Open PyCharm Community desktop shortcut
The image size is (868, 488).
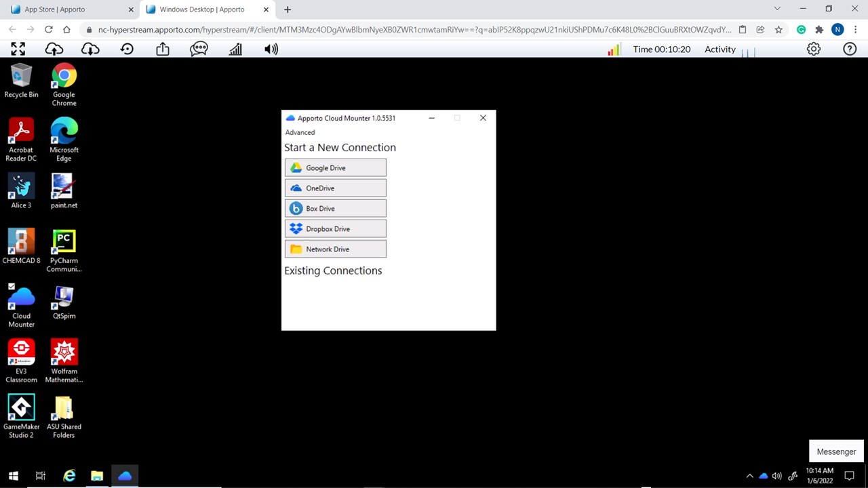click(x=64, y=250)
